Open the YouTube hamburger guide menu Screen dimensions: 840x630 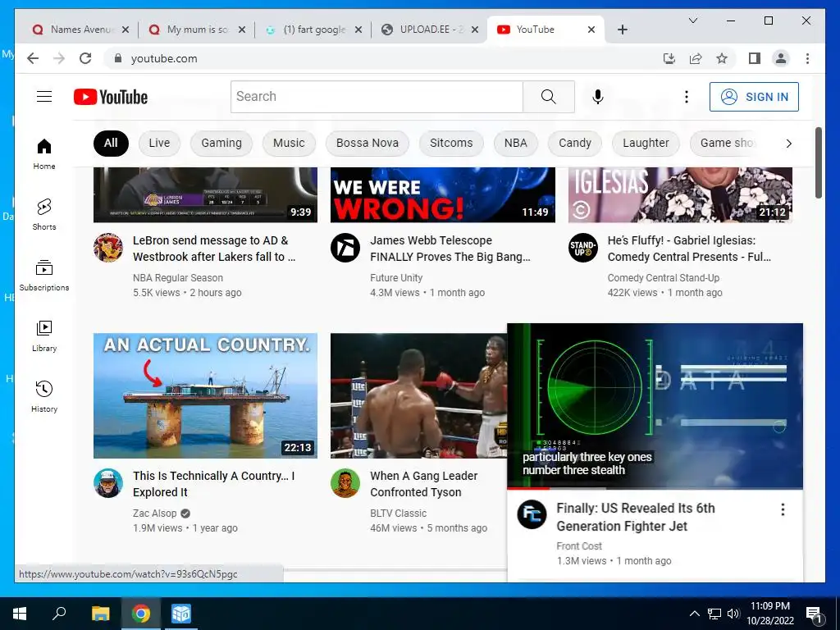coord(44,97)
